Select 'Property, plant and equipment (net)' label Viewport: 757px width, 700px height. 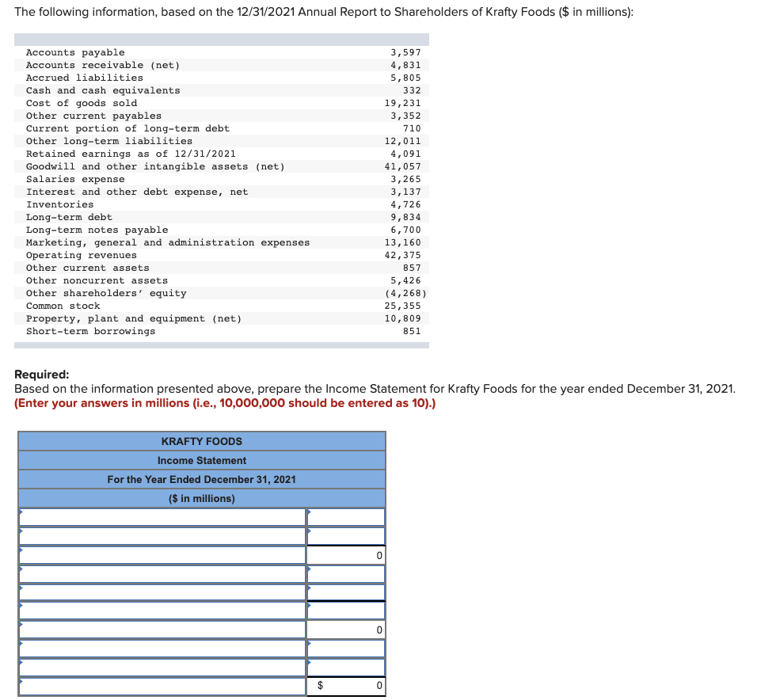pyautogui.click(x=134, y=318)
